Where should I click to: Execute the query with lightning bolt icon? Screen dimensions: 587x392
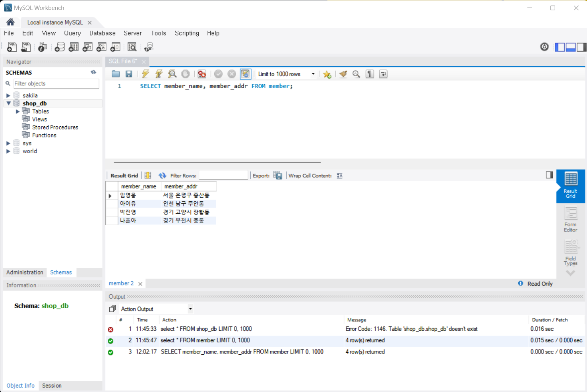coord(145,74)
